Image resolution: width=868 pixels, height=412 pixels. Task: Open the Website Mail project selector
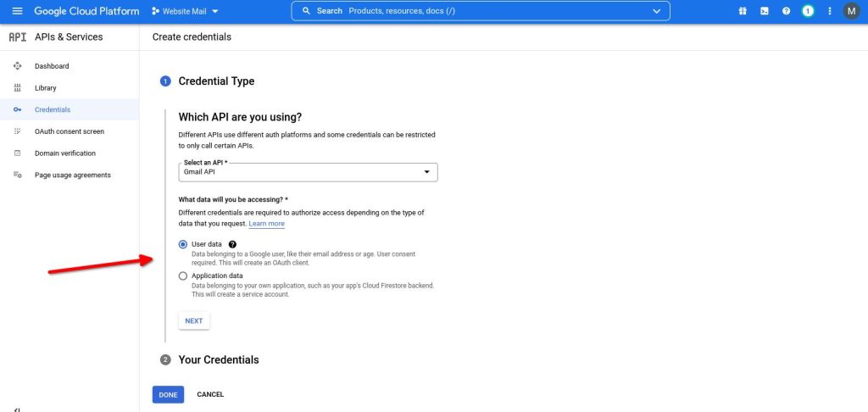(x=185, y=11)
